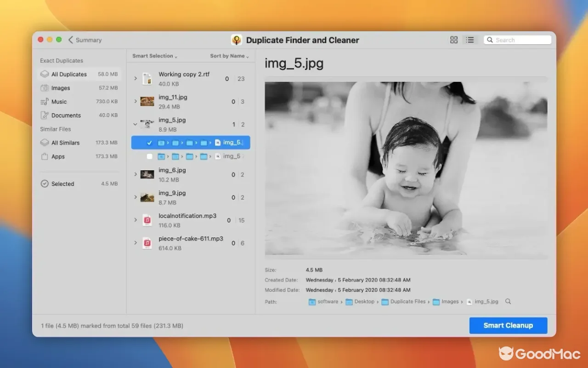Expand the img_6.jpg group
The width and height of the screenshot is (588, 368).
pyautogui.click(x=136, y=174)
